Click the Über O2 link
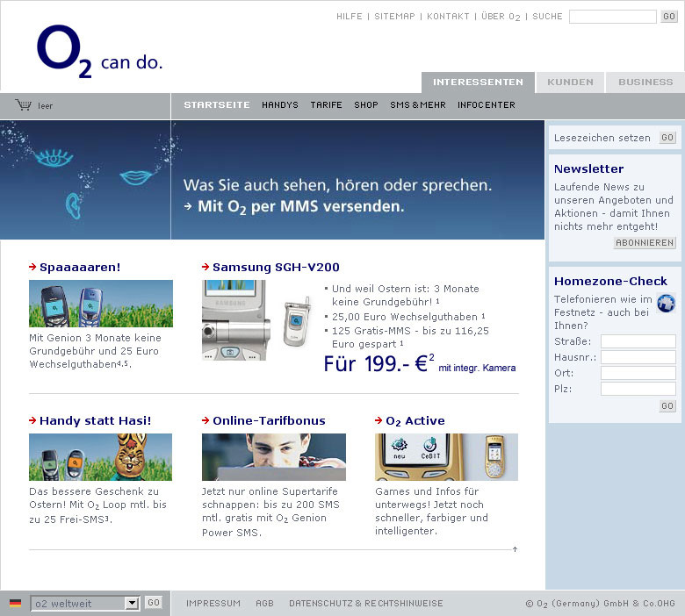 tap(501, 17)
